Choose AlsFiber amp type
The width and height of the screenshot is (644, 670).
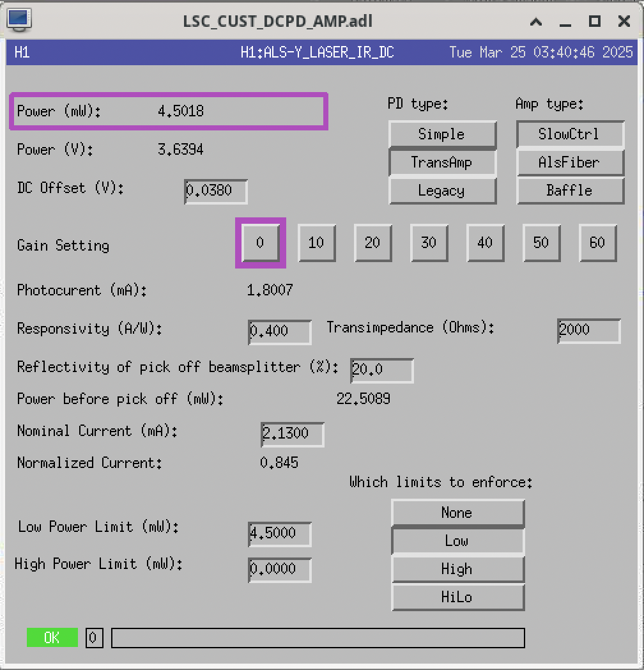(x=570, y=162)
